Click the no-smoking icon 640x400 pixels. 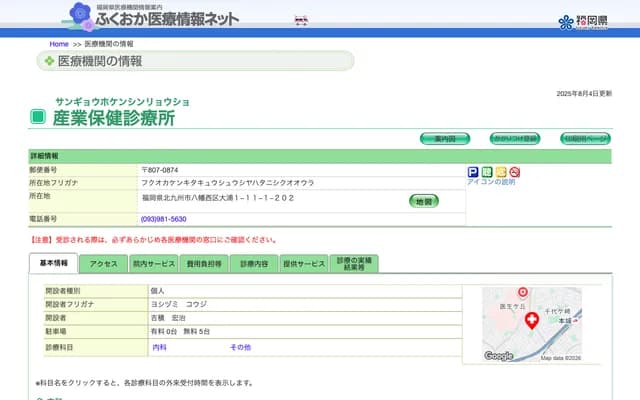(x=514, y=172)
